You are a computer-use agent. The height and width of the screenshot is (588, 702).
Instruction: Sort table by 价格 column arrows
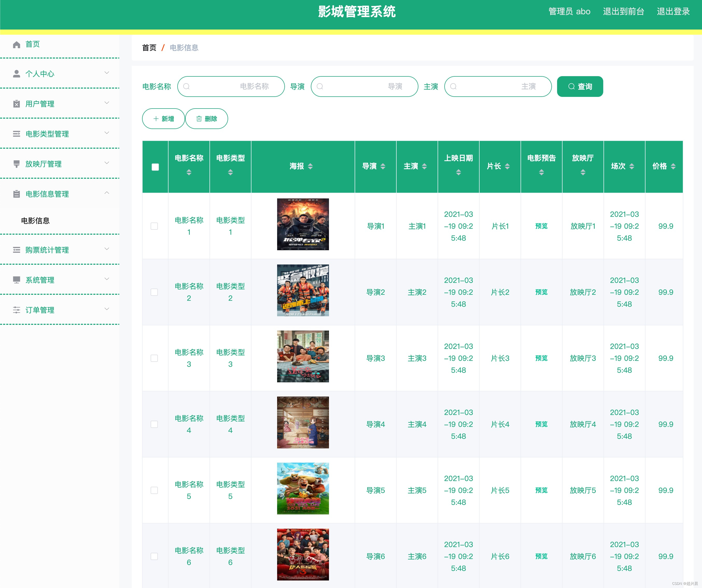pos(673,166)
